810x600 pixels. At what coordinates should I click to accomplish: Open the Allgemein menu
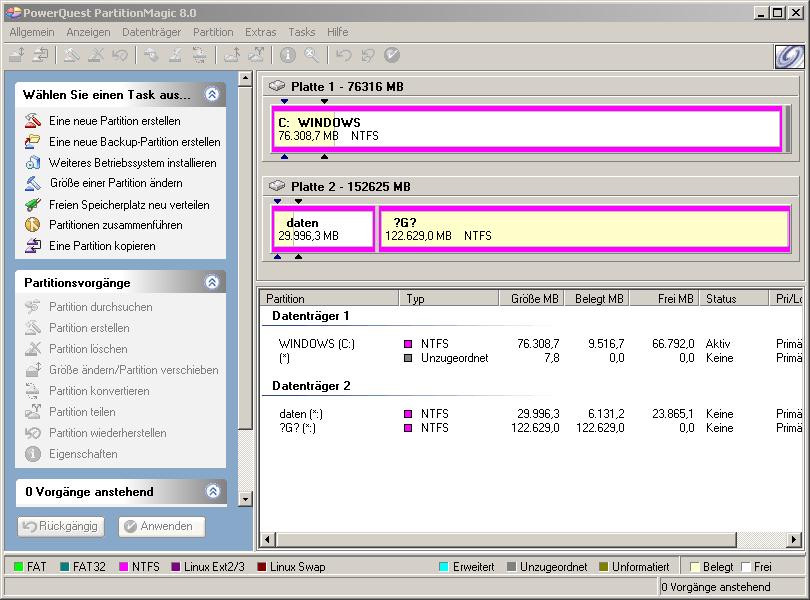pos(32,32)
